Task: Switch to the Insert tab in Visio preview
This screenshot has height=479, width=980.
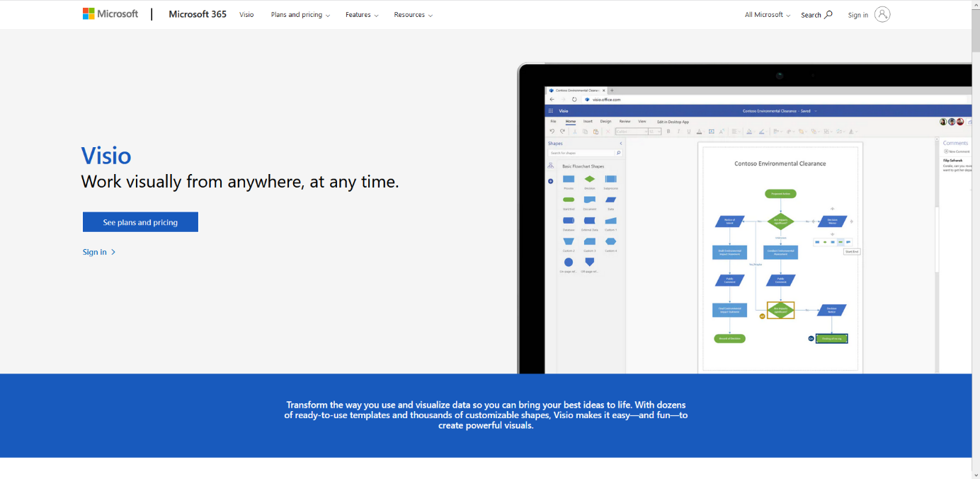Action: click(x=588, y=122)
